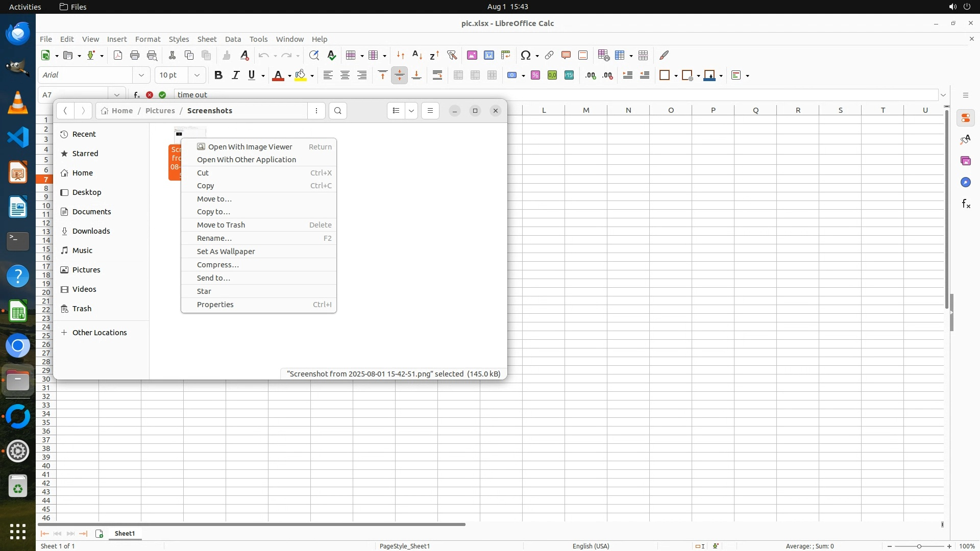This screenshot has height=551, width=980.
Task: Choose Set As Wallpaper menu entry
Action: pos(226,252)
